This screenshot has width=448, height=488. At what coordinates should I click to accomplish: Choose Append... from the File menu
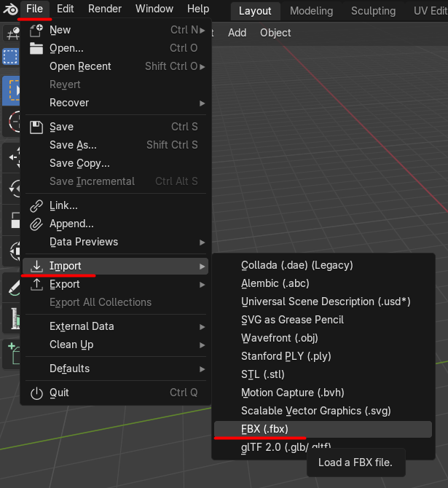(116, 224)
